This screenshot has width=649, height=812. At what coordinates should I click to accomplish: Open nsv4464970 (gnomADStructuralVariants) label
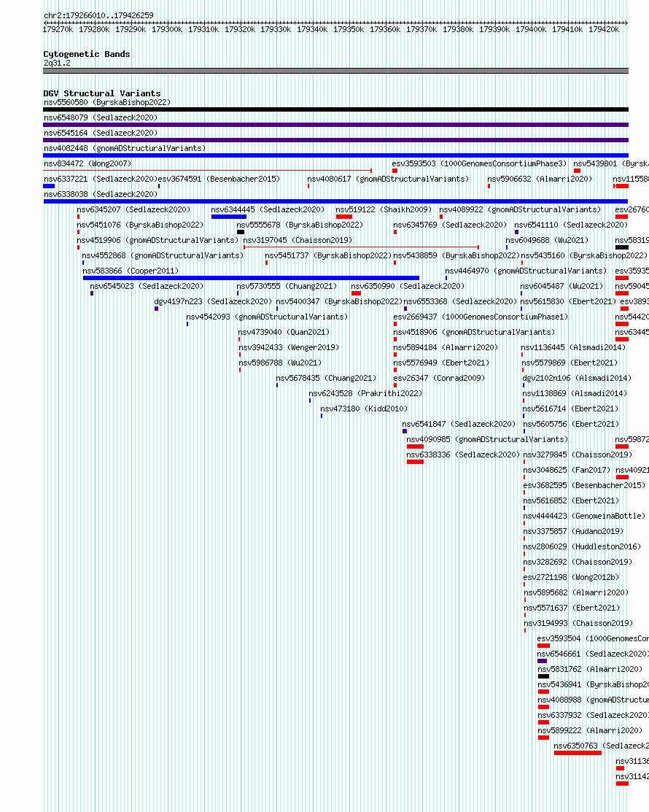pos(526,271)
